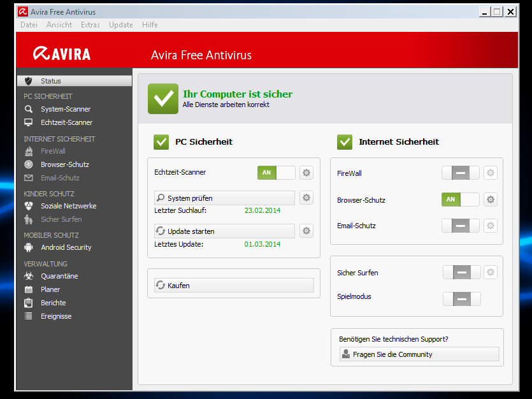Click the System-Scanner magnifier icon
This screenshot has width=532, height=399.
click(x=29, y=109)
